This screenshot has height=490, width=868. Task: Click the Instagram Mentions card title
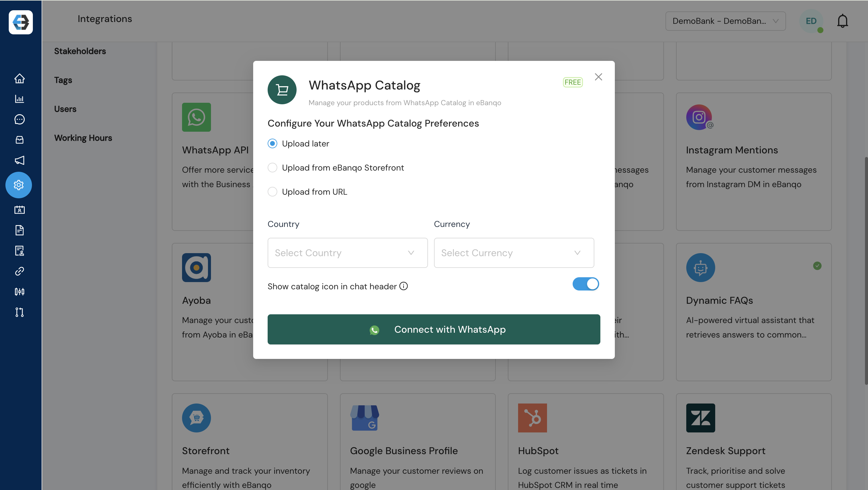click(x=732, y=150)
